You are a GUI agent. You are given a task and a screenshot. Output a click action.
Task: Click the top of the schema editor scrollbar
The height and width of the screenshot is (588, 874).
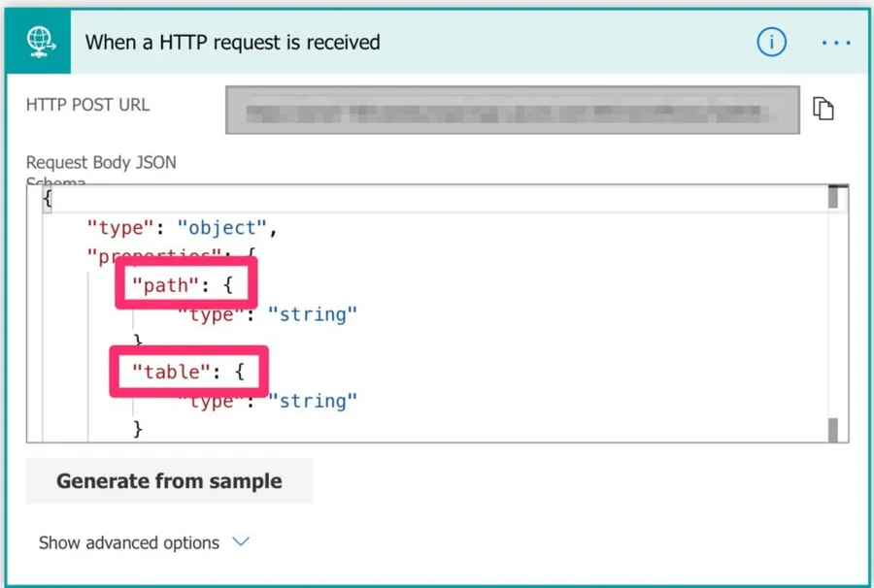click(x=832, y=198)
